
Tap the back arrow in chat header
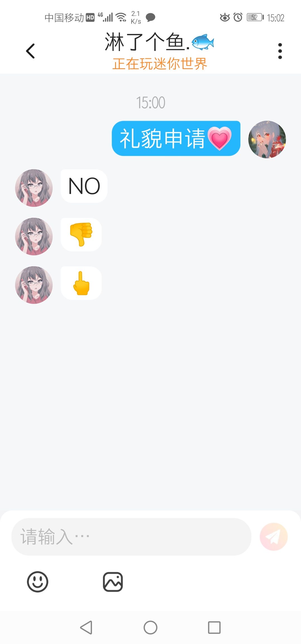click(x=30, y=51)
